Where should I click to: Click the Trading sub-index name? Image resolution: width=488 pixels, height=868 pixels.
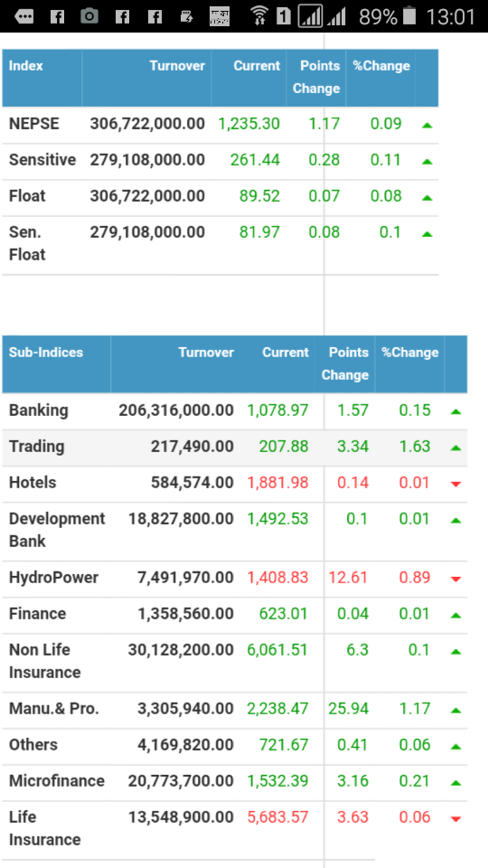pos(36,446)
